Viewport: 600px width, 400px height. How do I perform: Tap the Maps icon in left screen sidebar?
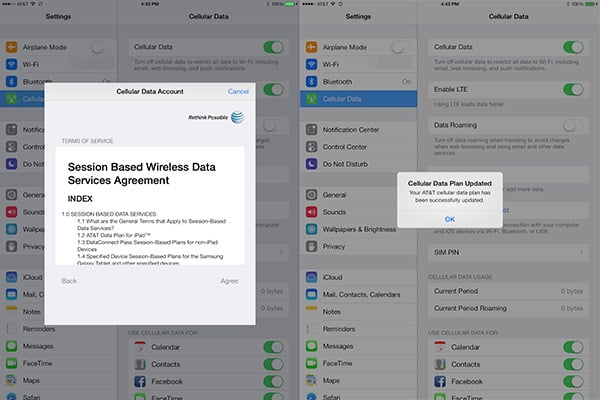click(x=11, y=380)
